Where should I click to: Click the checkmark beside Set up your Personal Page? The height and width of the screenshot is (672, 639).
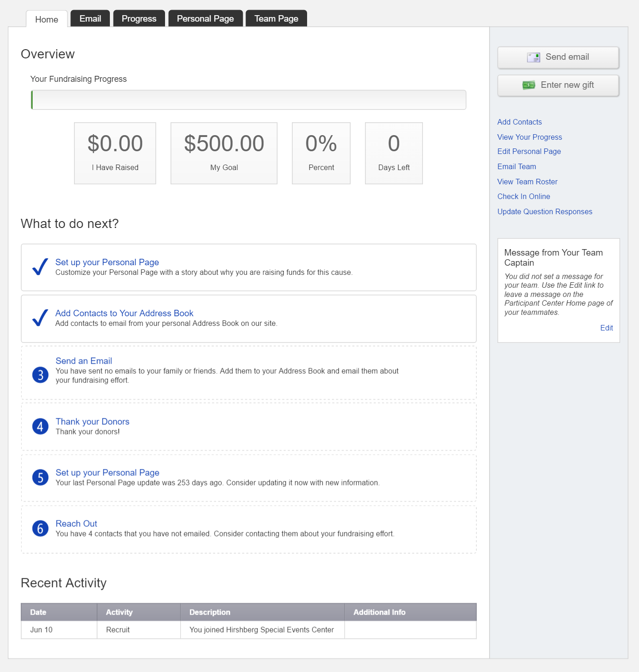(40, 267)
